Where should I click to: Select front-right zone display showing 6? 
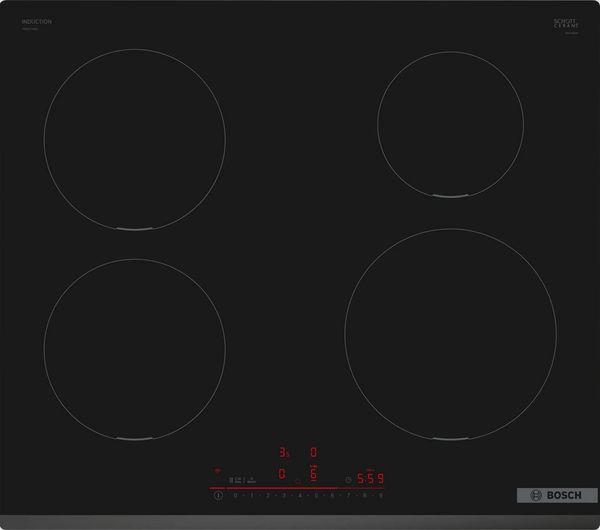313,474
